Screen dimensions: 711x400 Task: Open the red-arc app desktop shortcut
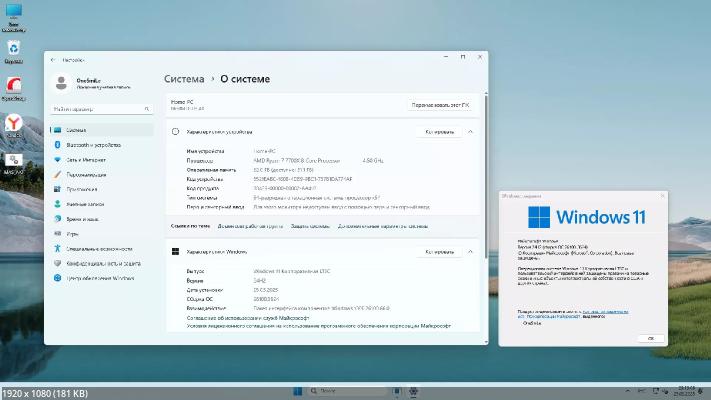tap(13, 88)
